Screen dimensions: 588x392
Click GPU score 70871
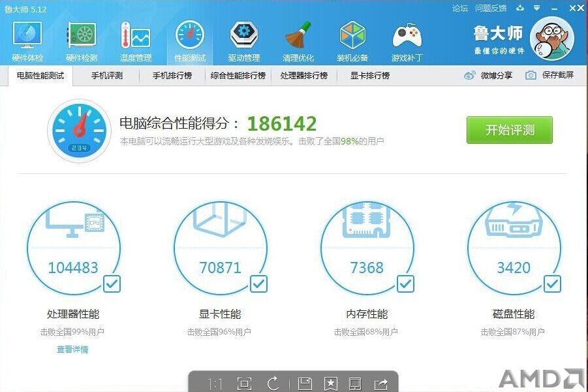coord(220,268)
